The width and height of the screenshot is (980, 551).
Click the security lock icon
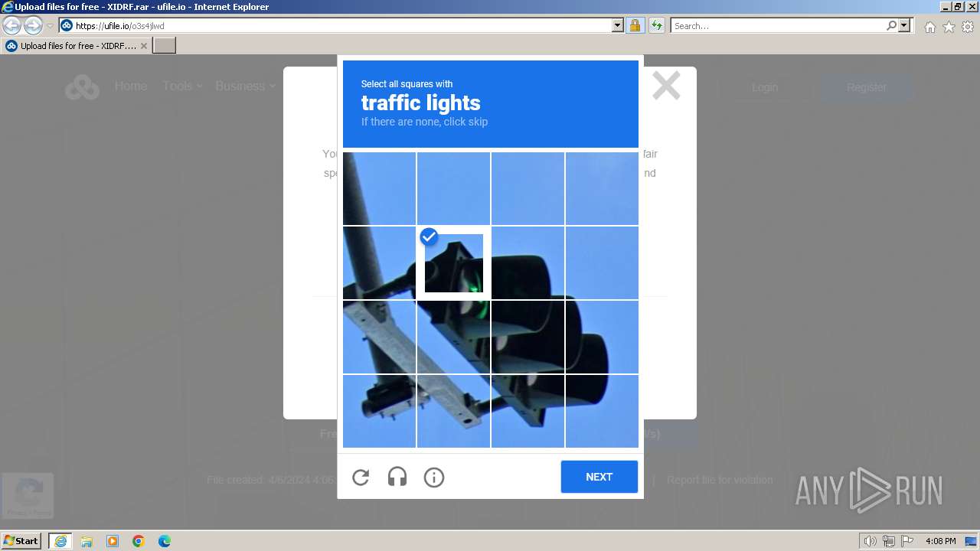[x=635, y=25]
